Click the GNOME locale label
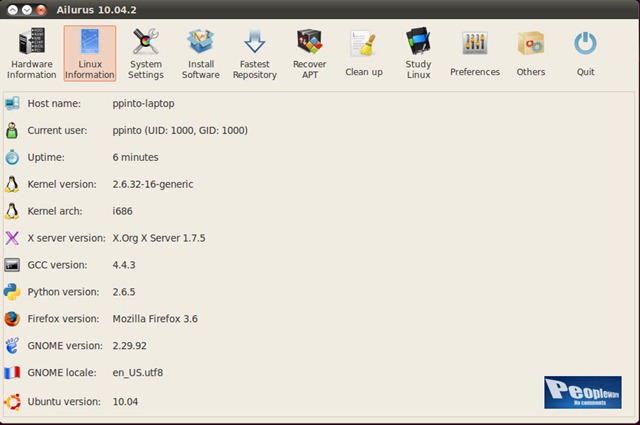 click(62, 373)
